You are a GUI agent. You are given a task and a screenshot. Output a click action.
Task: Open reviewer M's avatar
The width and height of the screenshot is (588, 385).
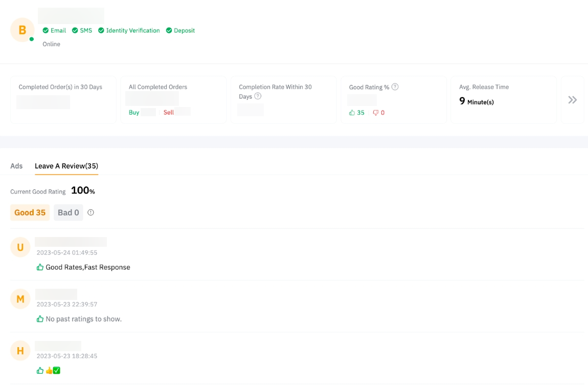click(x=20, y=299)
